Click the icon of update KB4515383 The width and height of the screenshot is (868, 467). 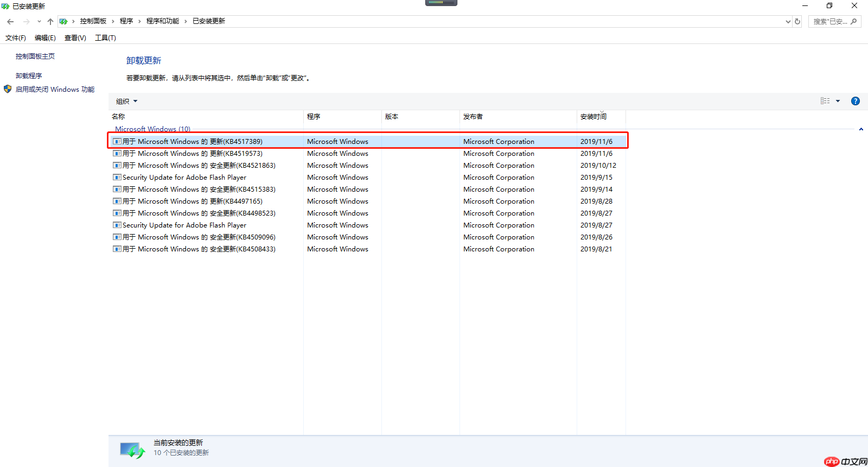coord(117,190)
